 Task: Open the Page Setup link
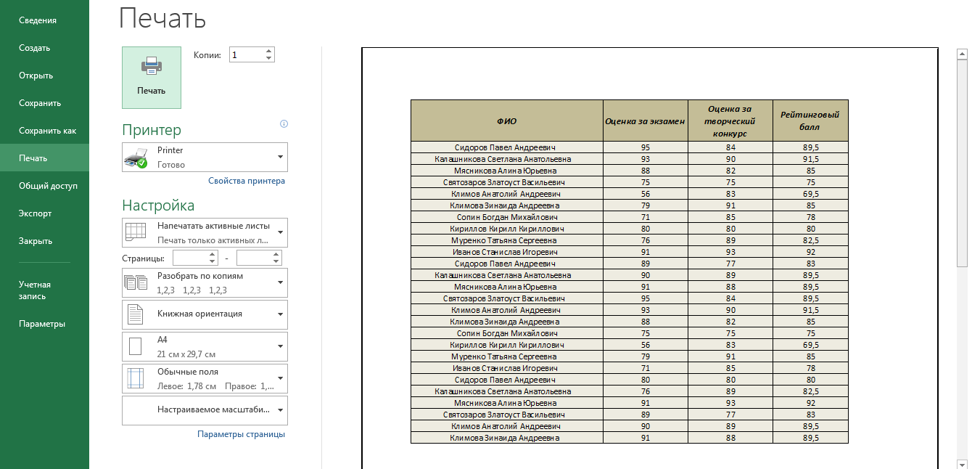click(x=241, y=434)
